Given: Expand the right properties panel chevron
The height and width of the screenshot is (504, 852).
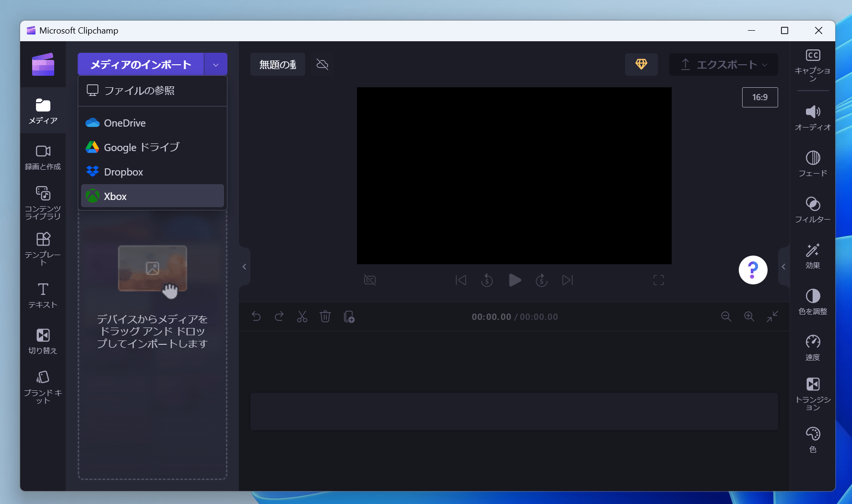Looking at the screenshot, I should pyautogui.click(x=783, y=267).
